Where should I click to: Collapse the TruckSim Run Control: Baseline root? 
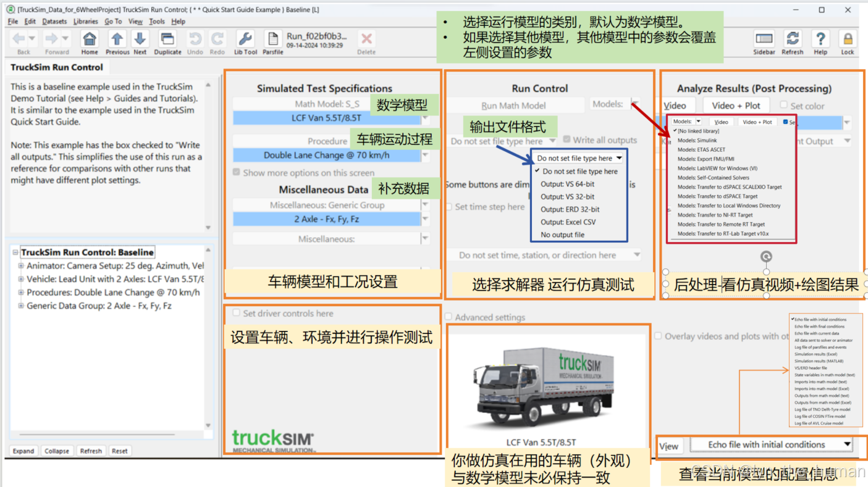(15, 252)
